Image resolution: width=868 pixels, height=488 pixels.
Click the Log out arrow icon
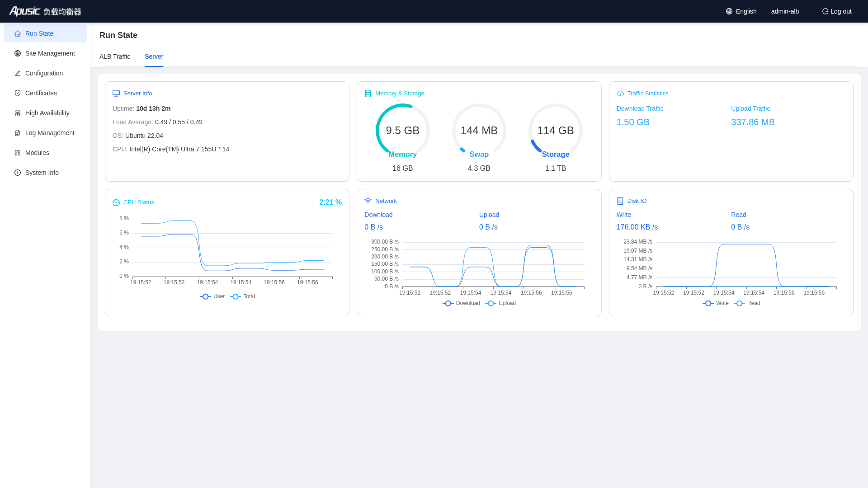tap(825, 11)
